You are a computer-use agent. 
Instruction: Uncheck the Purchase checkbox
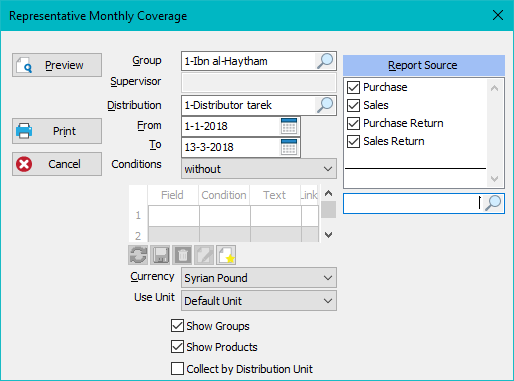coord(353,87)
